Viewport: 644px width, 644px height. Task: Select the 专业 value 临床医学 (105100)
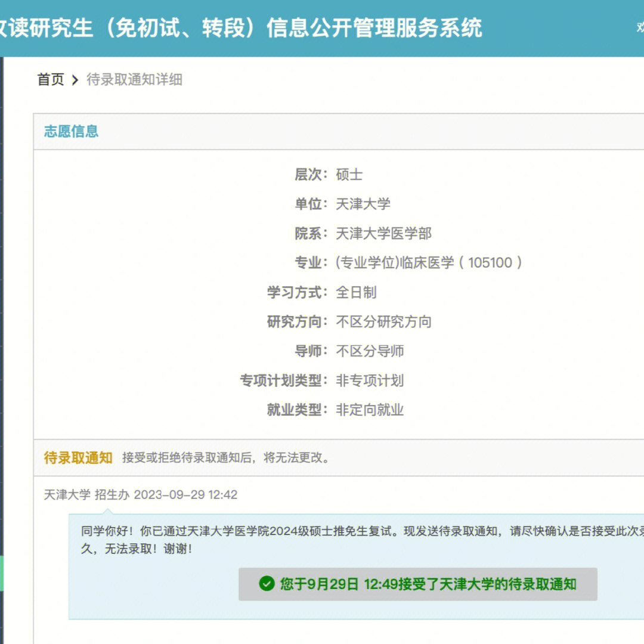tap(429, 262)
